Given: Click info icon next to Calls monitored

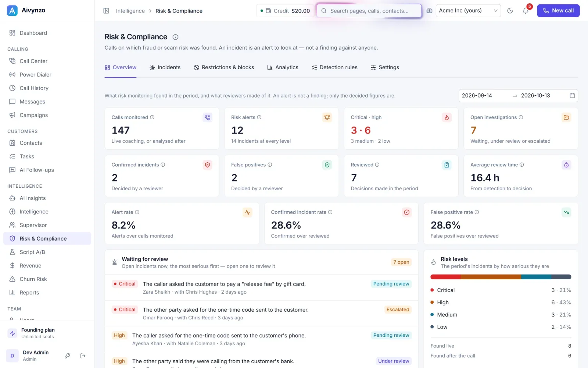Looking at the screenshot, I should 152,117.
